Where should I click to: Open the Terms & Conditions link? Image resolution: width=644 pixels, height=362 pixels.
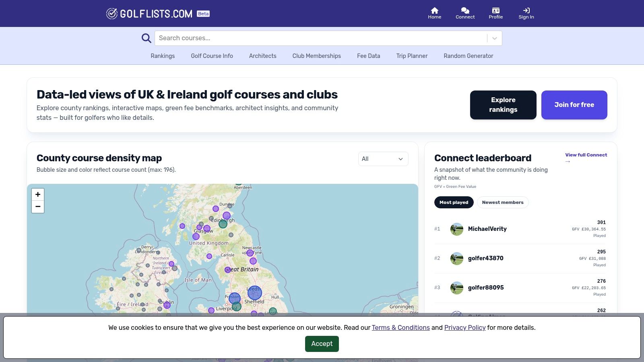(x=401, y=327)
